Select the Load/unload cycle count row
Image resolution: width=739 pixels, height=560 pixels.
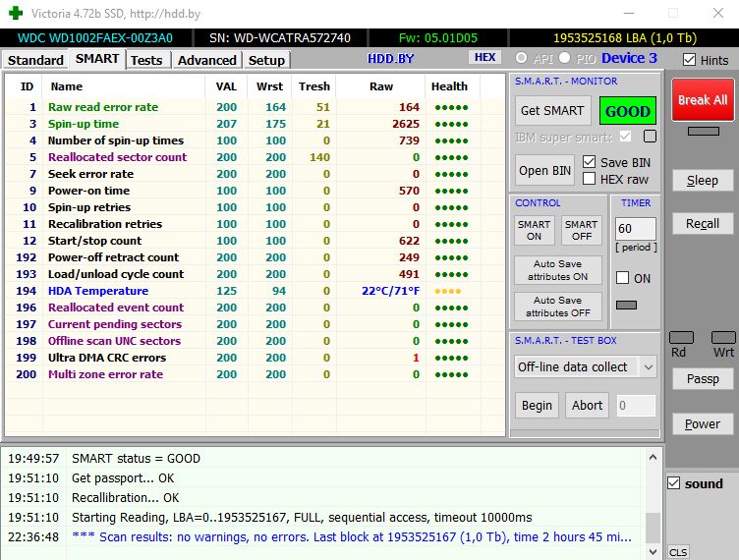[255, 274]
